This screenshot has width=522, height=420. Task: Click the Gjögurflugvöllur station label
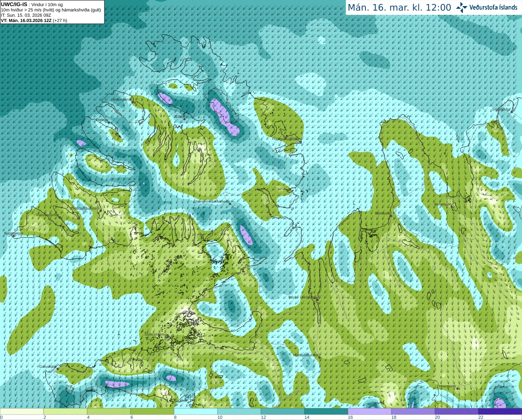286,139
